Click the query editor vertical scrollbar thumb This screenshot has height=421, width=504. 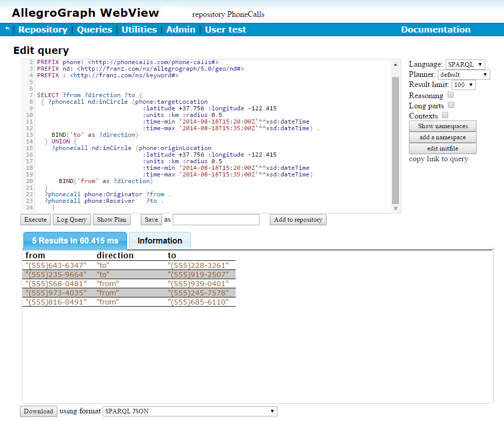coord(395,140)
